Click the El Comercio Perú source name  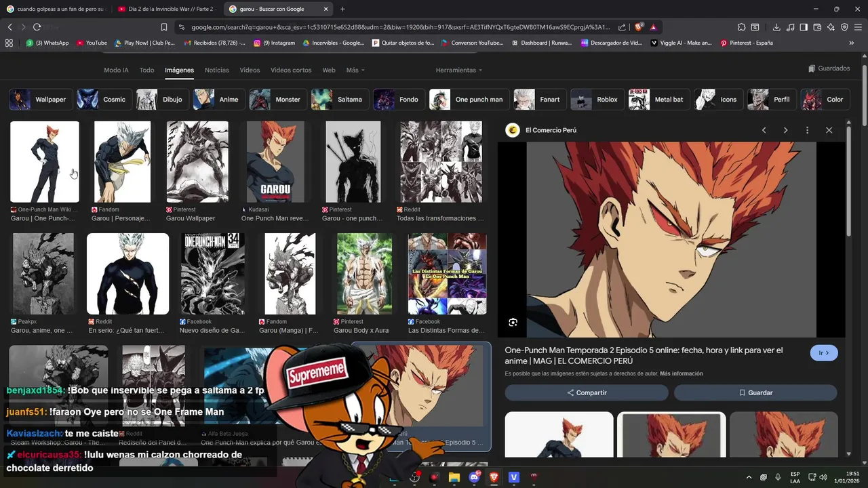tap(551, 130)
